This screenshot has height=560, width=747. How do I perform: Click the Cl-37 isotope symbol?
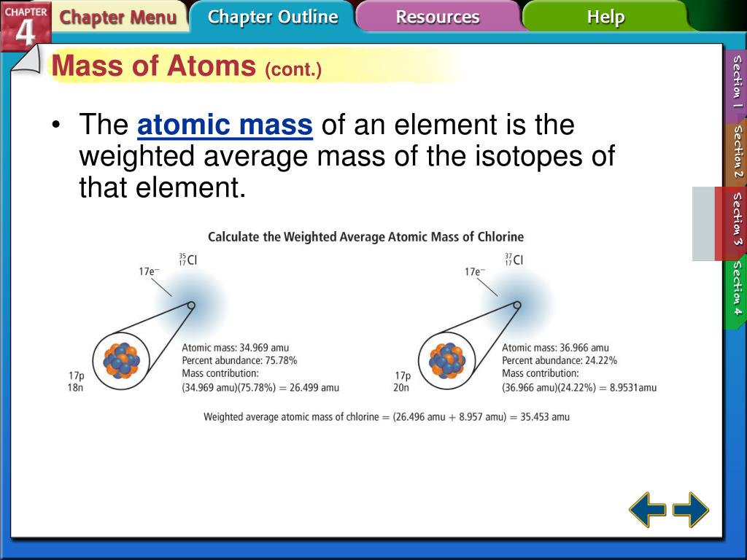(x=514, y=260)
